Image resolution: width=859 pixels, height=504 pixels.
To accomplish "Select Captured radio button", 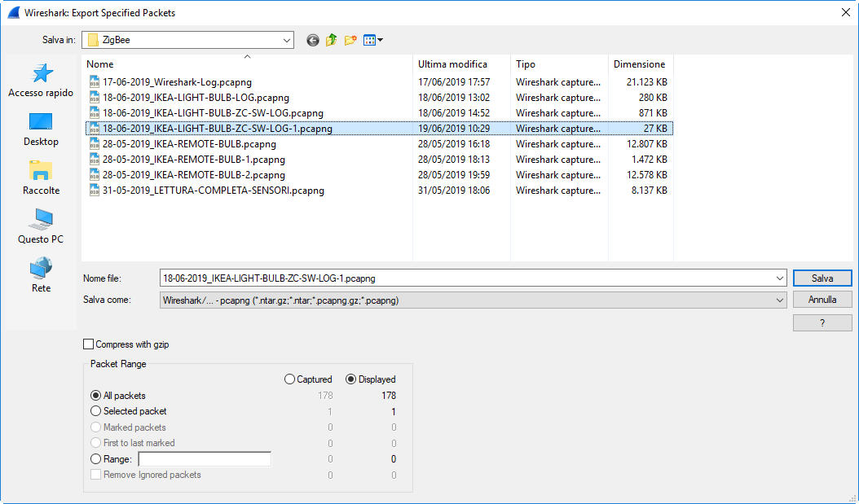I will 289,379.
